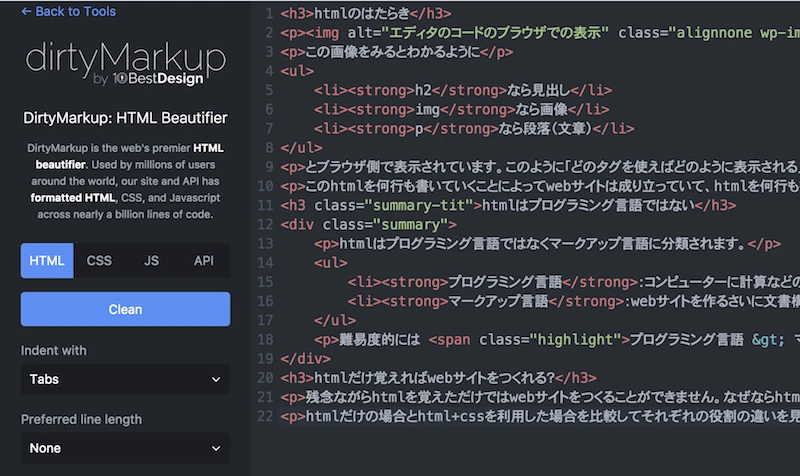This screenshot has width=800, height=476.
Task: Switch to the CSS tab
Action: point(99,261)
